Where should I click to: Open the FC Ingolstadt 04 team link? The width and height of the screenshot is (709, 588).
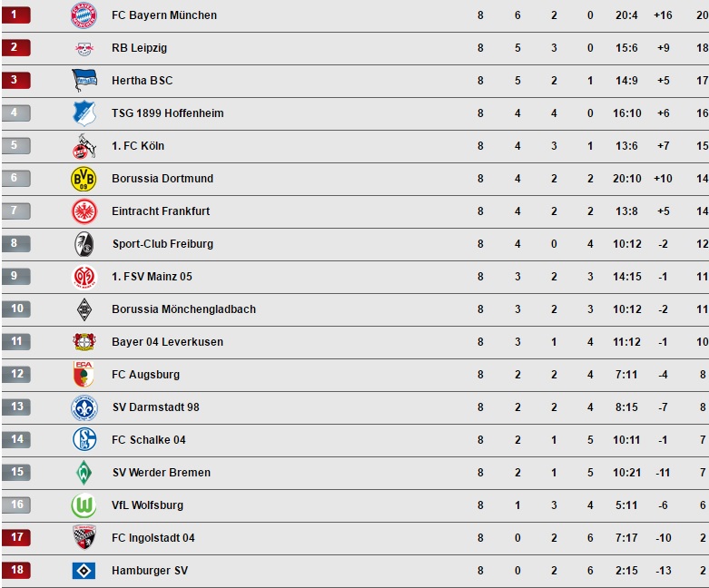[153, 538]
